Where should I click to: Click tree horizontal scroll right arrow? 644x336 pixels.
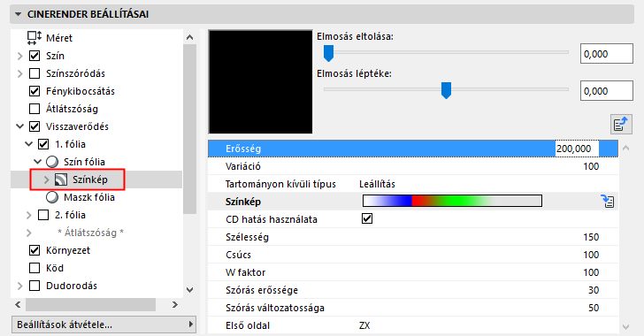pos(175,304)
